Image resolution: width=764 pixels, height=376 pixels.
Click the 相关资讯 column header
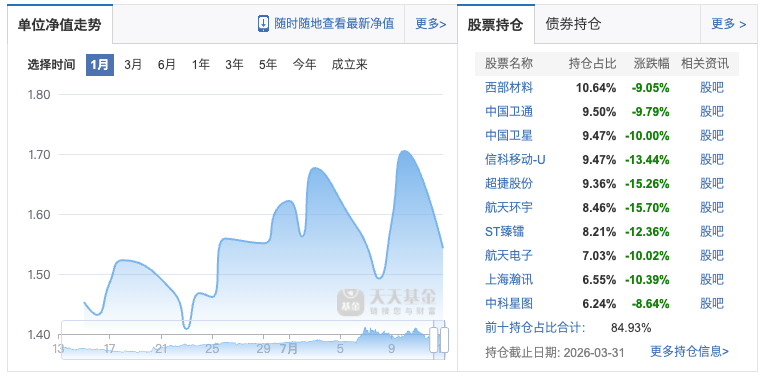click(705, 63)
